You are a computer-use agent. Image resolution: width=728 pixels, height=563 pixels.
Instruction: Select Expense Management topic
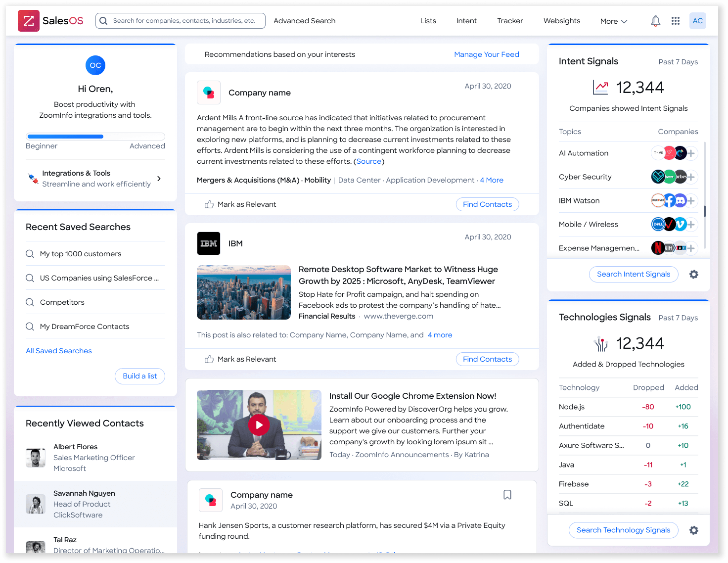coord(599,248)
